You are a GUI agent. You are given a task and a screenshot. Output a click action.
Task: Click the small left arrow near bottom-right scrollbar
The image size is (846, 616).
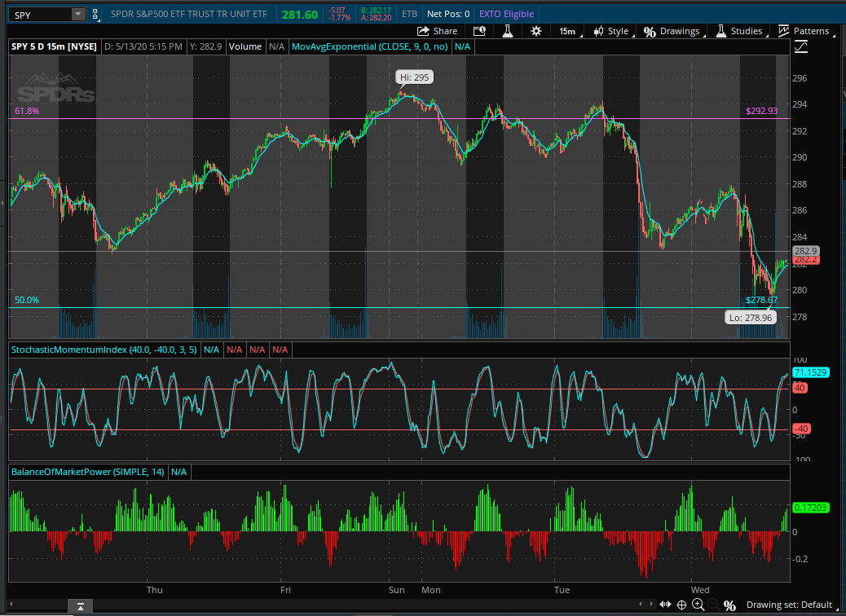641,604
